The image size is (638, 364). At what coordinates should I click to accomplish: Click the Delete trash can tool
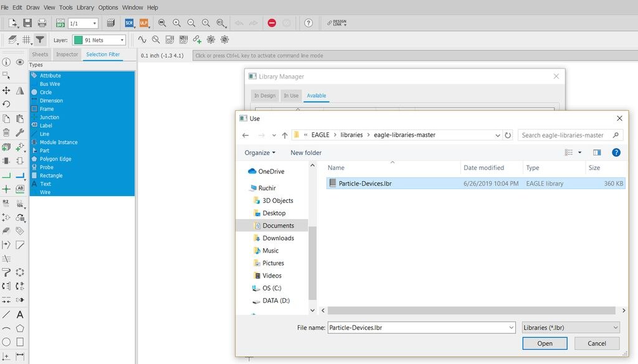tap(6, 133)
